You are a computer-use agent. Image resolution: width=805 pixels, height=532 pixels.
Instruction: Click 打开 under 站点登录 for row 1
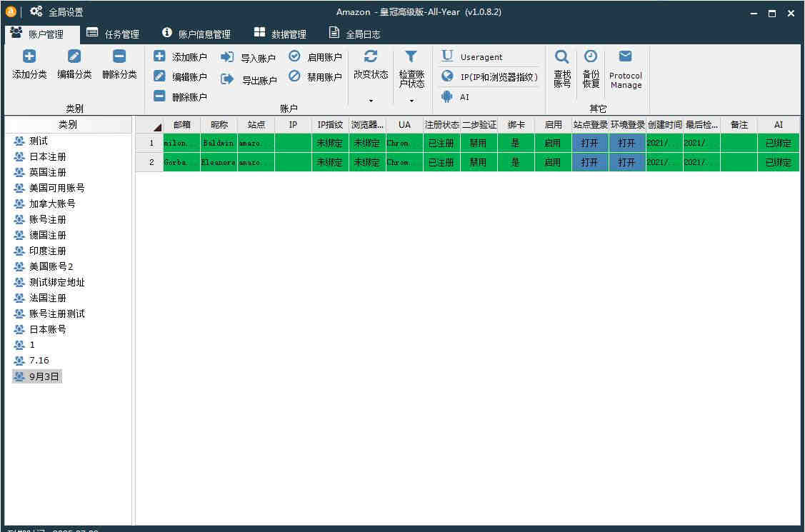click(x=590, y=143)
